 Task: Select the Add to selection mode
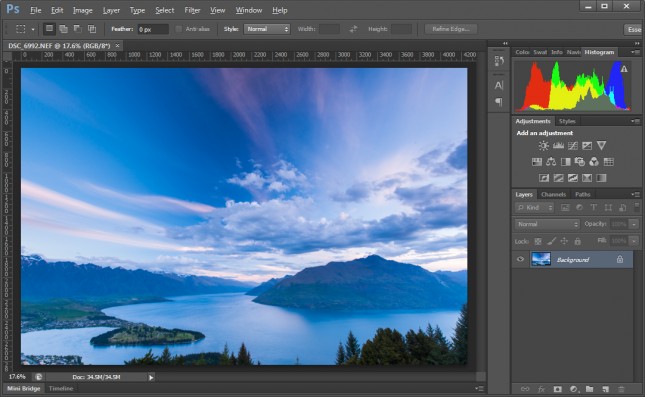tap(63, 29)
